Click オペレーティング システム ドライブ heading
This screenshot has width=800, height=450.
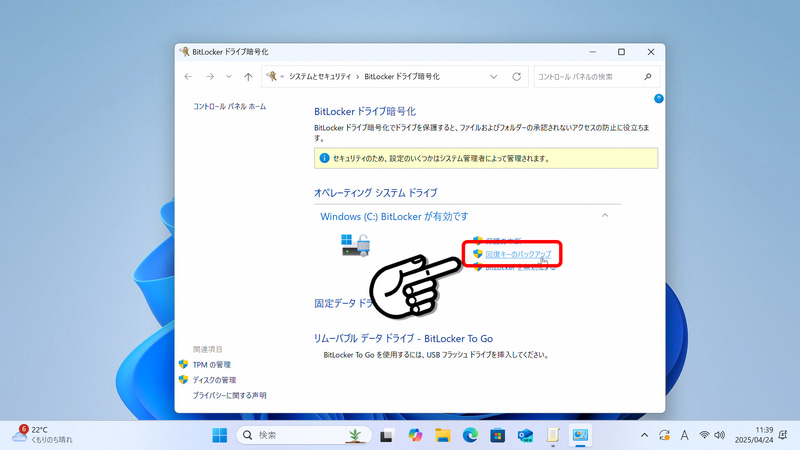coord(376,193)
